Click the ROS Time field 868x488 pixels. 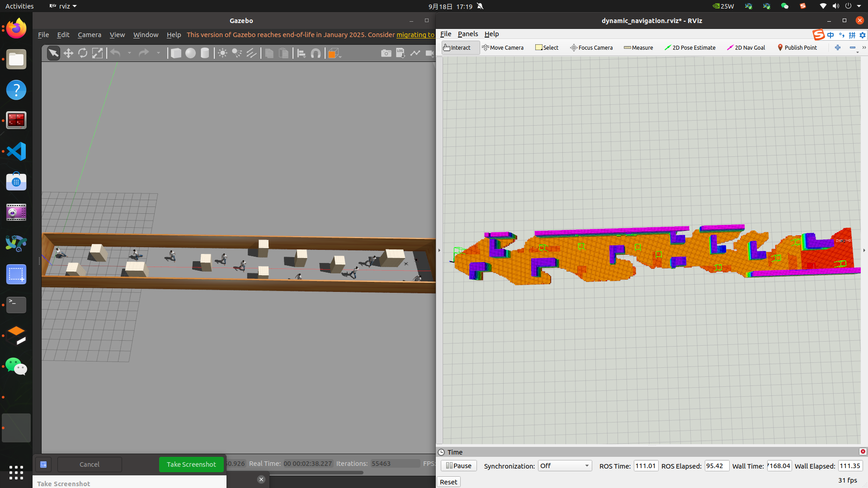pyautogui.click(x=646, y=466)
